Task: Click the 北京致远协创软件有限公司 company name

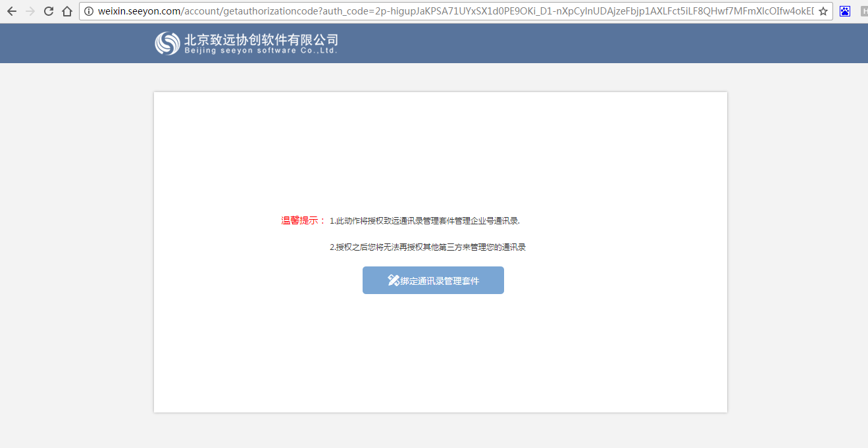Action: (x=261, y=39)
